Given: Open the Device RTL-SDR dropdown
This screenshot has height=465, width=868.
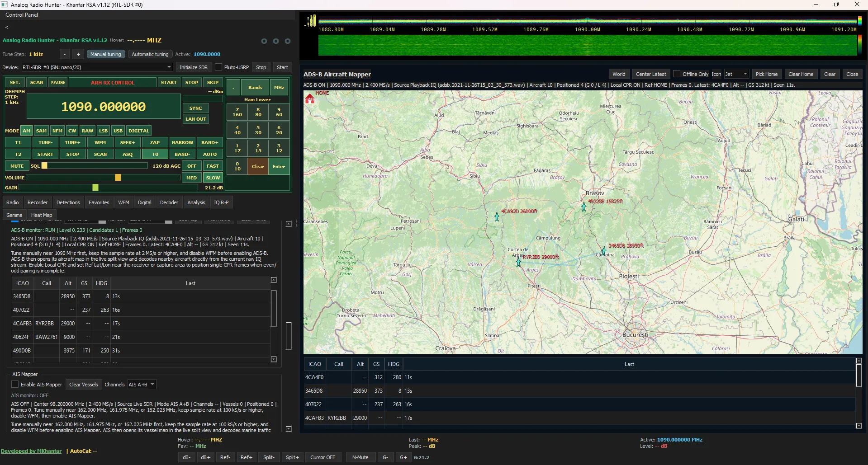Looking at the screenshot, I should pos(97,67).
